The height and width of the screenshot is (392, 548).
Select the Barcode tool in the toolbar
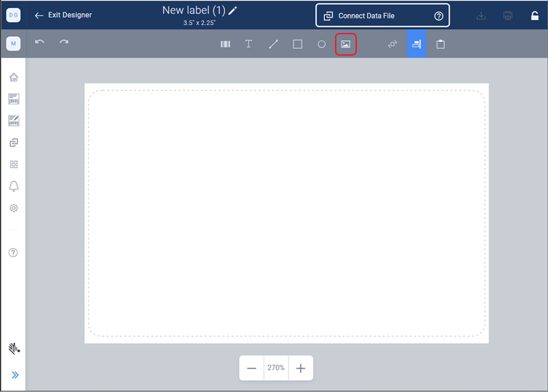click(225, 44)
